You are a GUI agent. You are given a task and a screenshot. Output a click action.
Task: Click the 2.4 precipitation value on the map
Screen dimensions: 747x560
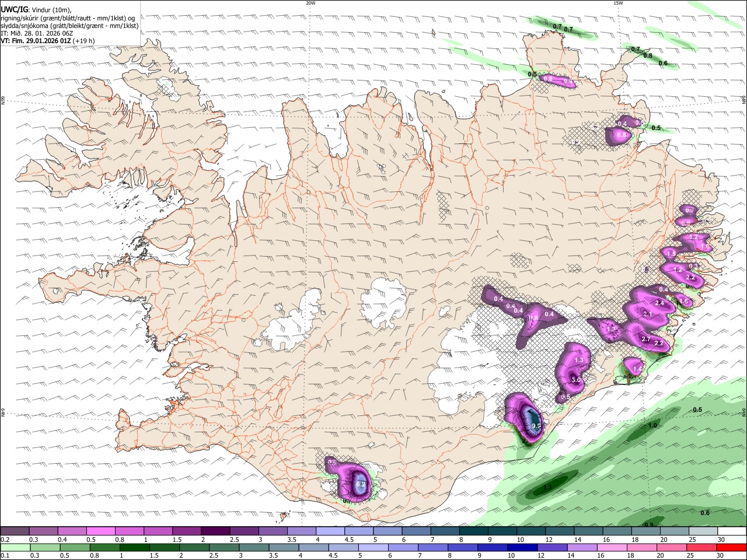point(659,303)
